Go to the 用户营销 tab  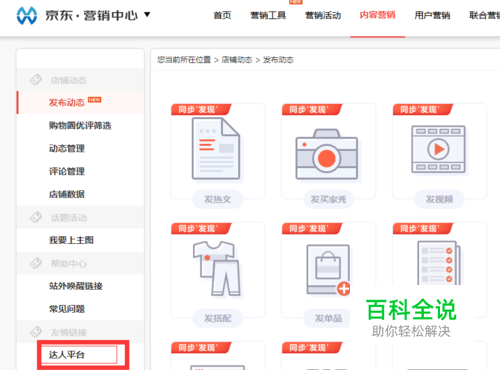[432, 15]
